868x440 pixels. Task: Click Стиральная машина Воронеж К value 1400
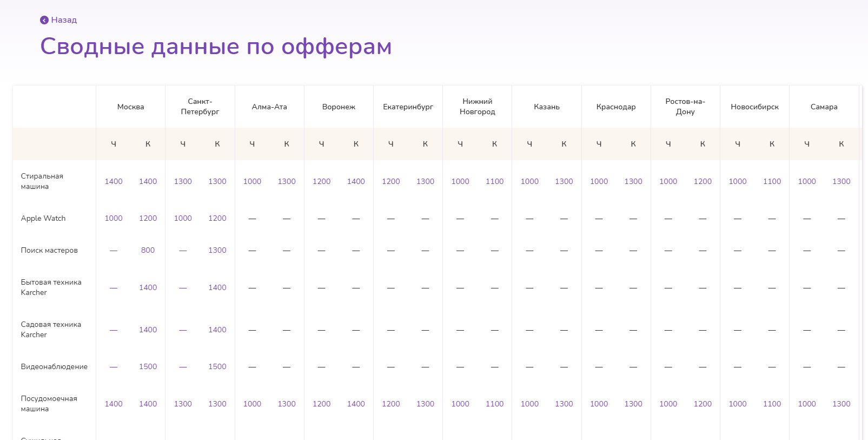tap(356, 181)
